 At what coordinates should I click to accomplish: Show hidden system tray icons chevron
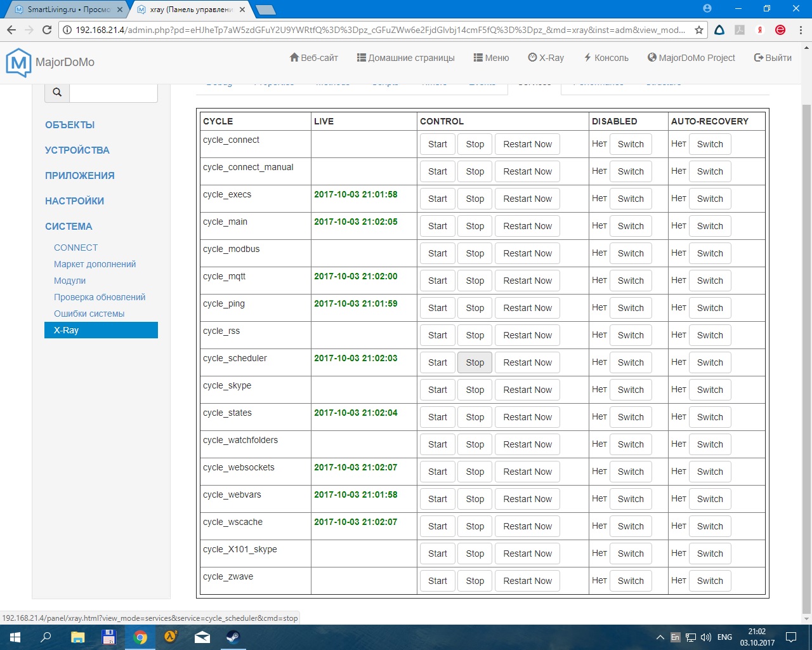click(x=660, y=637)
